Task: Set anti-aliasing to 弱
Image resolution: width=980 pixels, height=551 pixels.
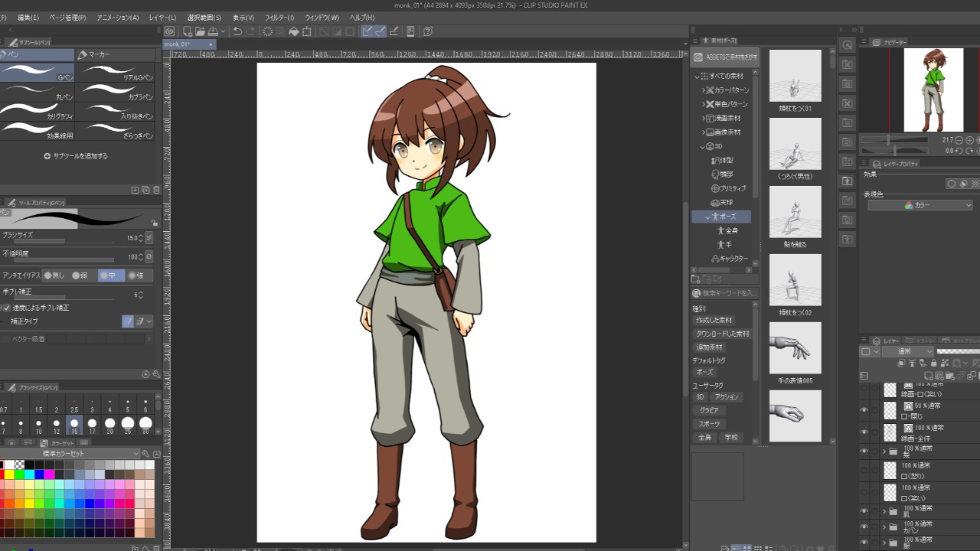Action: pos(83,275)
